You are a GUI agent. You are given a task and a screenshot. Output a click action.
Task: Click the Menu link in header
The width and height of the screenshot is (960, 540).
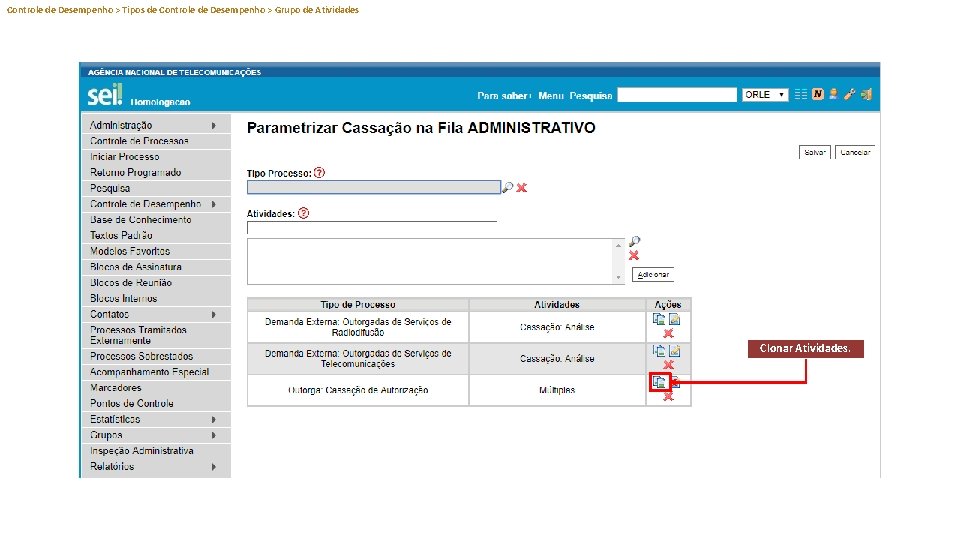551,96
